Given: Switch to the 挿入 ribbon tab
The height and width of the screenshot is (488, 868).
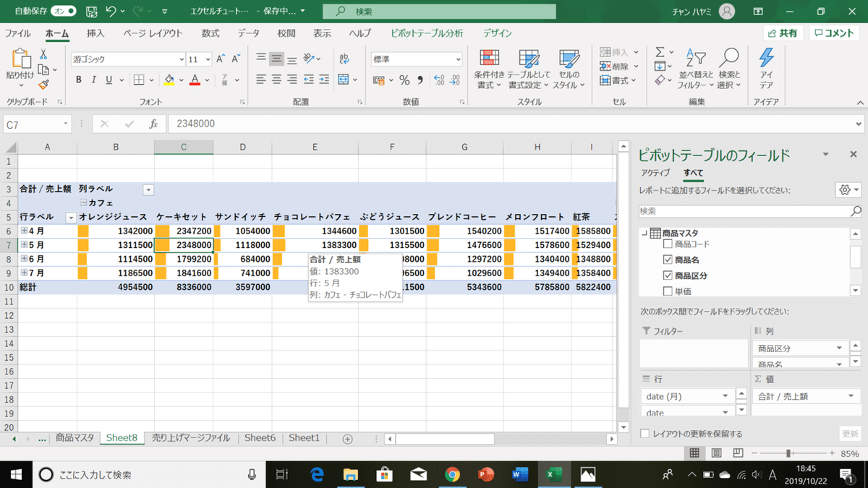Looking at the screenshot, I should pos(95,33).
